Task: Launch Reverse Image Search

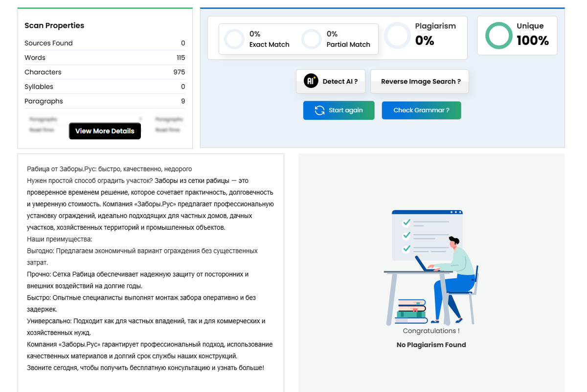Action: point(419,81)
